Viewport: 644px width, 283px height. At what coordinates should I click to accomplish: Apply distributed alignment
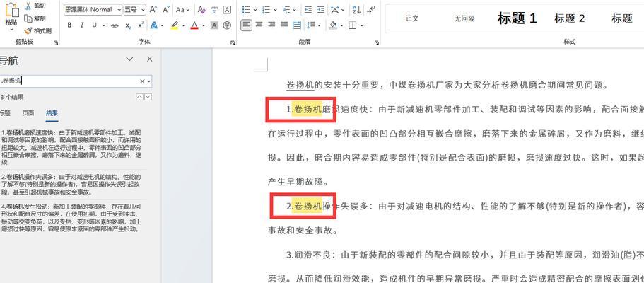coord(296,25)
